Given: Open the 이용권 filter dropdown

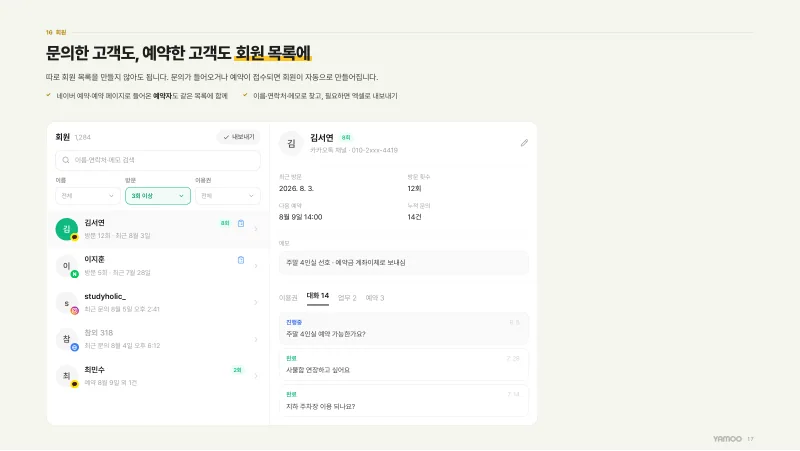Looking at the screenshot, I should (228, 196).
